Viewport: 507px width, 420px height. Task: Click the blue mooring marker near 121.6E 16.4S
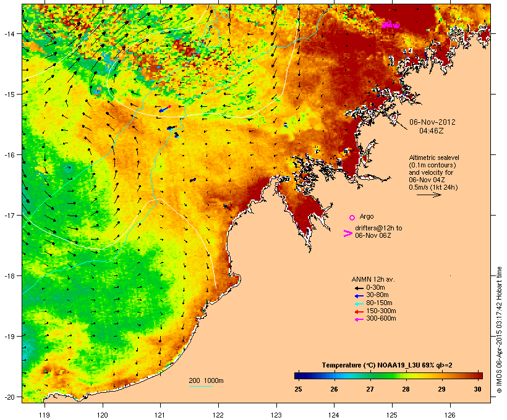pos(193,180)
